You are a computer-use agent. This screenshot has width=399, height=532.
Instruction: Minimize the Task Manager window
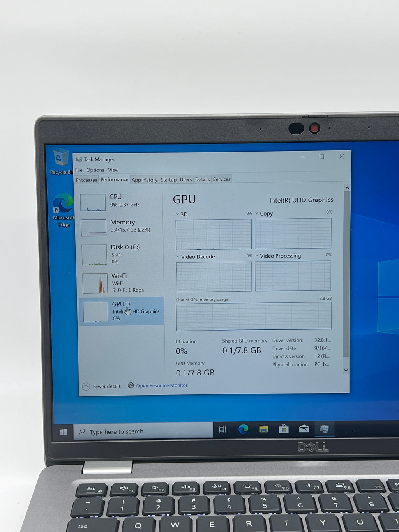point(302,157)
